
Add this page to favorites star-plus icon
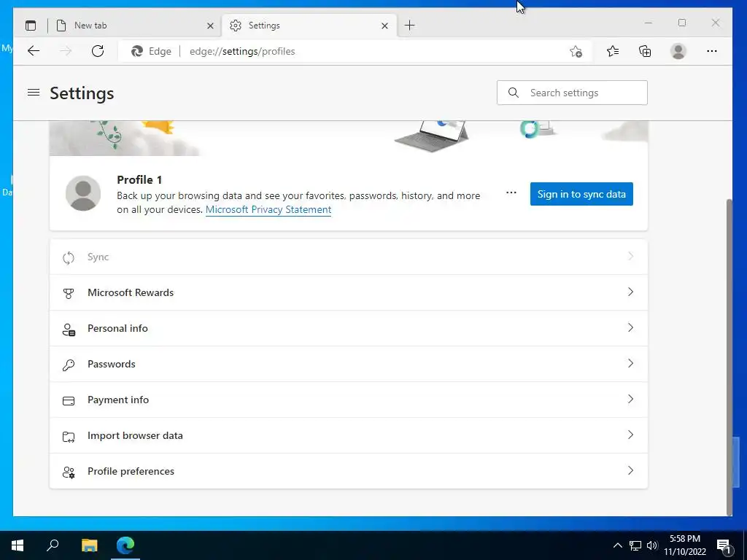(x=576, y=52)
